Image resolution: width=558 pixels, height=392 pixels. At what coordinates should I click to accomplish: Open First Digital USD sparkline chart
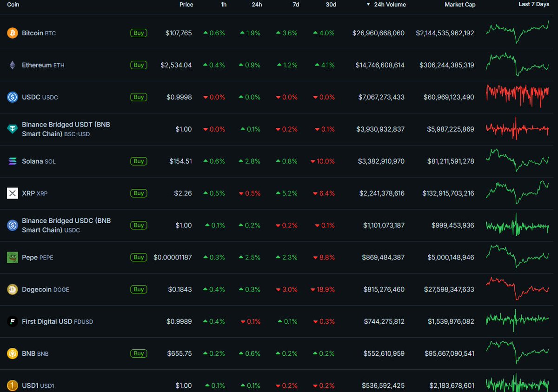[518, 320]
